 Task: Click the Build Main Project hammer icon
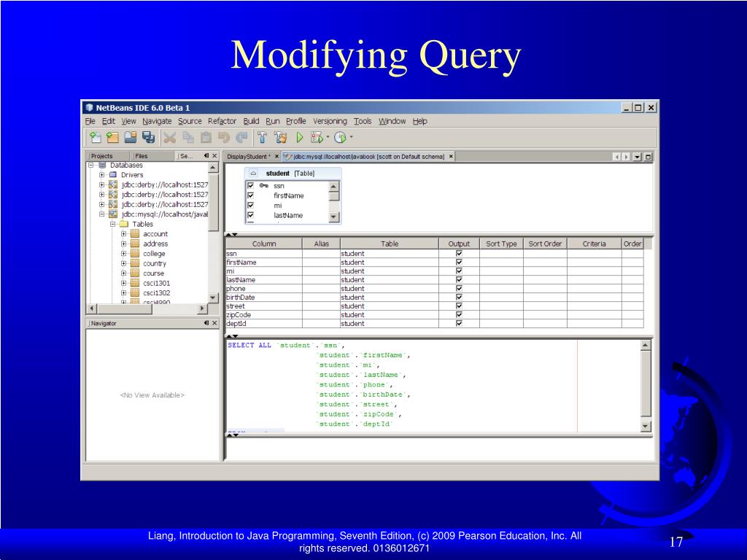pos(262,138)
